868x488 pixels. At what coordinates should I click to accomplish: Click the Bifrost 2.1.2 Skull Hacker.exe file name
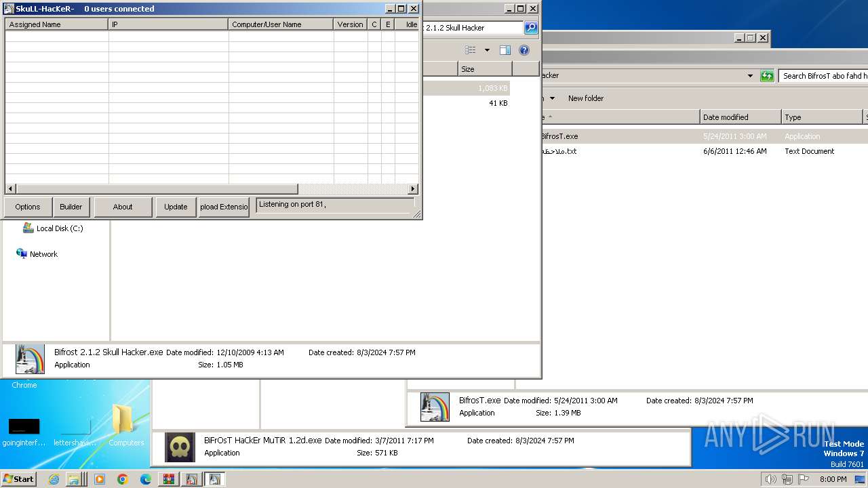pyautogui.click(x=108, y=352)
